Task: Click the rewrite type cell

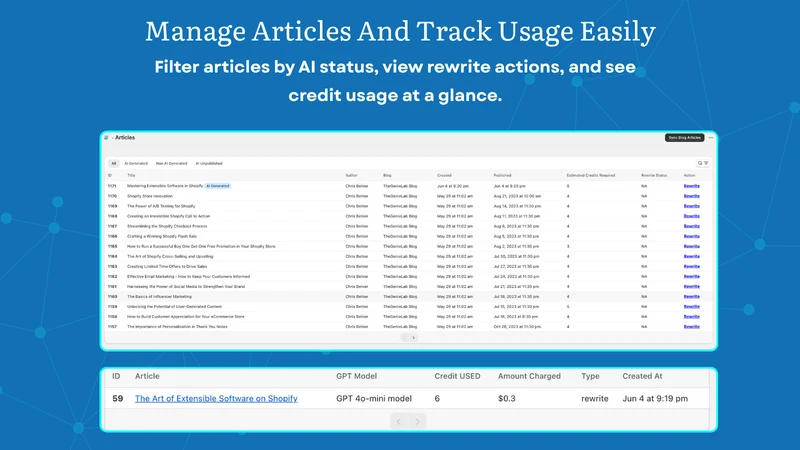Action: pos(595,398)
